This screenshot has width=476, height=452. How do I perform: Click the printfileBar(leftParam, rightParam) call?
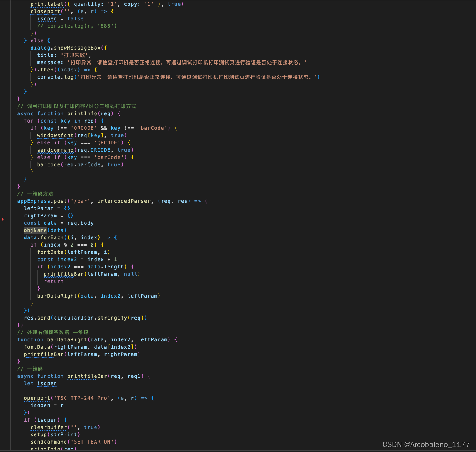[x=82, y=354]
